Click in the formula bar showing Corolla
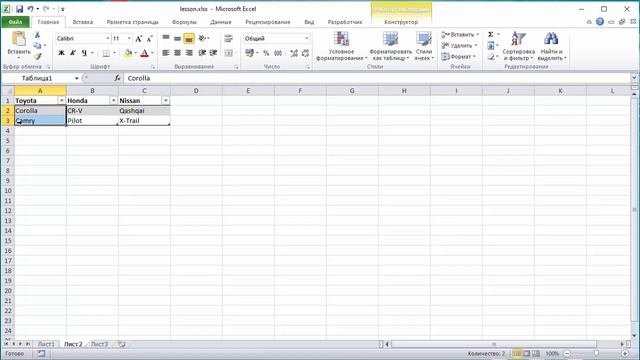The image size is (640, 360). [377, 78]
